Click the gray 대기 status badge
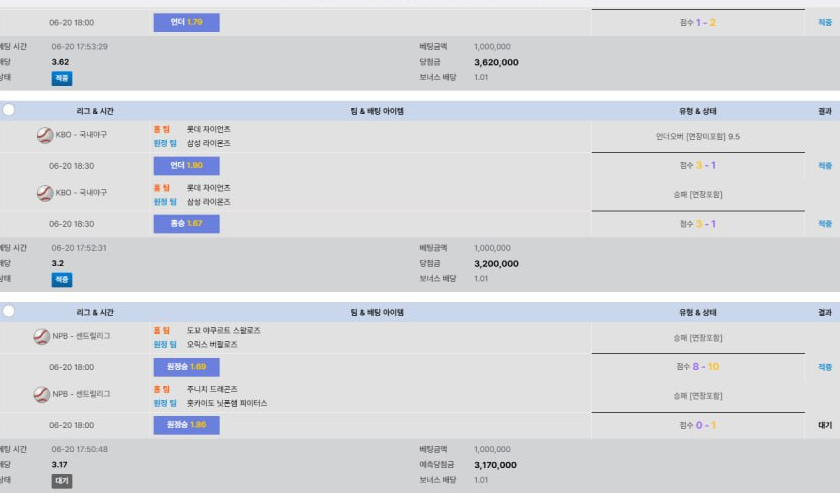This screenshot has height=498, width=840. coord(62,480)
